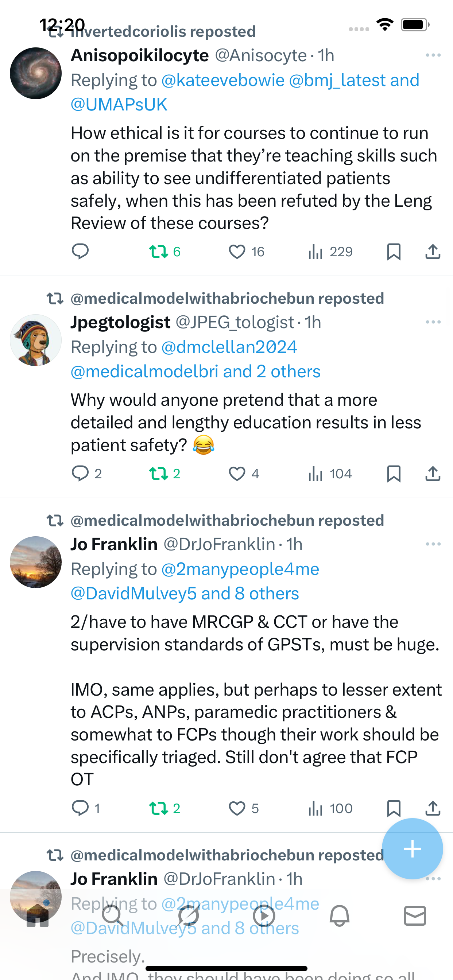Open the Search tab
This screenshot has width=453, height=980.
point(113,915)
